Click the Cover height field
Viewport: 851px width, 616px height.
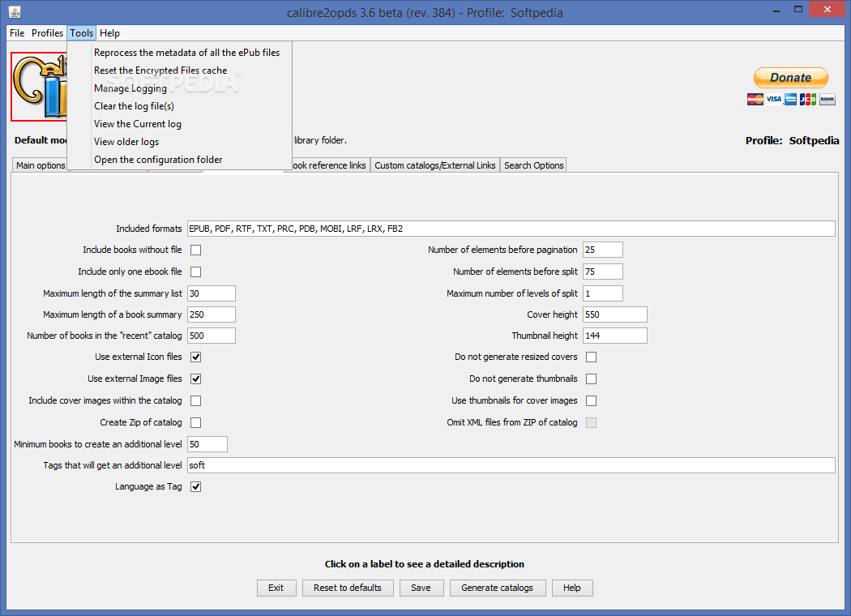(x=615, y=314)
